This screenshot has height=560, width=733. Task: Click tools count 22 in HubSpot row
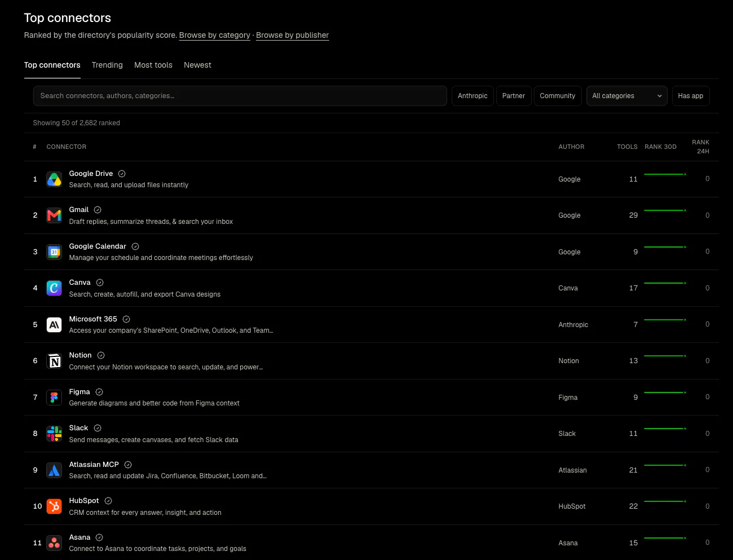[633, 506]
